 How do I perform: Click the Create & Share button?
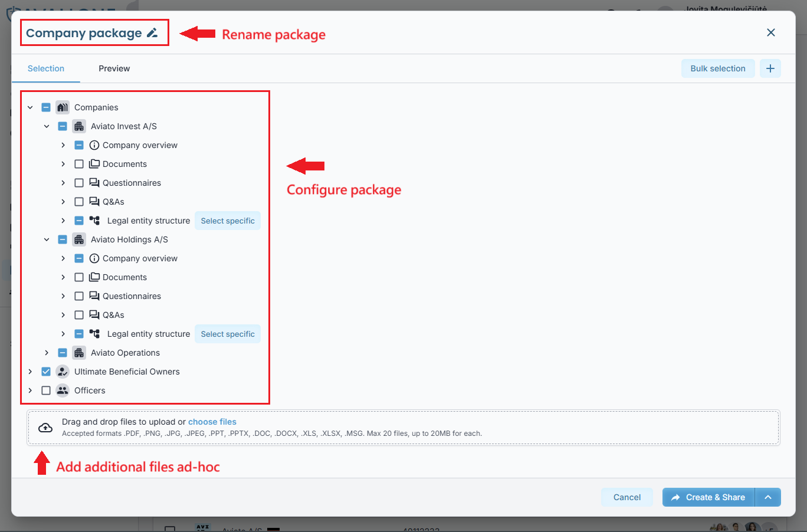708,497
